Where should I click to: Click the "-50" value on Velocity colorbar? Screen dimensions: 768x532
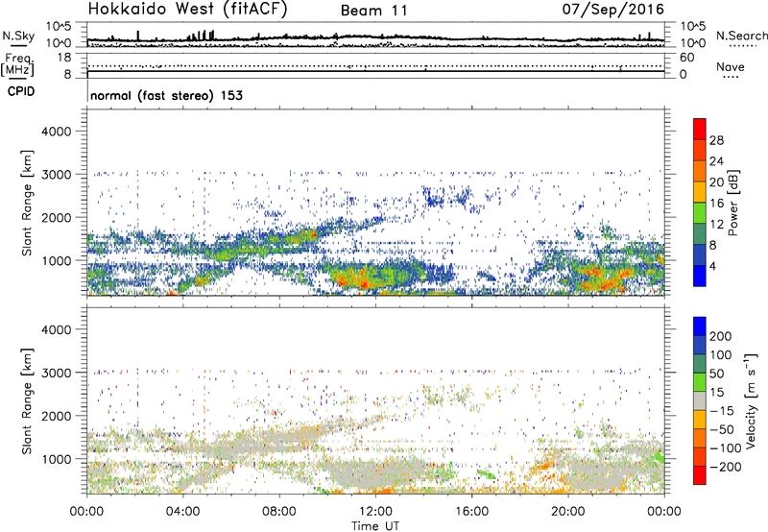pyautogui.click(x=721, y=429)
